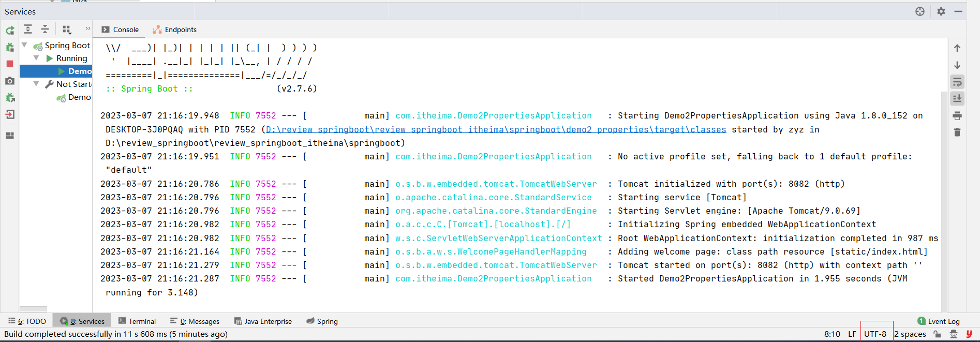
Task: Switch to the Endpoints tab
Action: (x=175, y=29)
